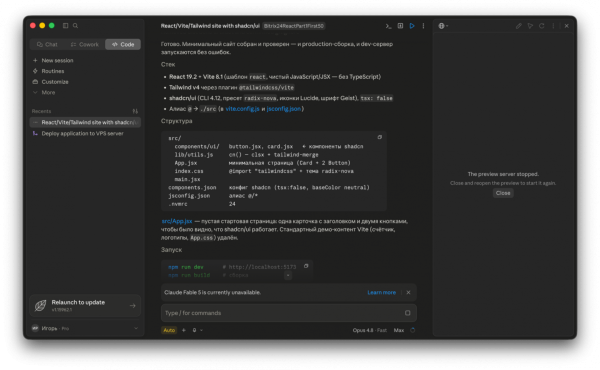Click the Max effort selector
This screenshot has width=600, height=370.
point(399,330)
